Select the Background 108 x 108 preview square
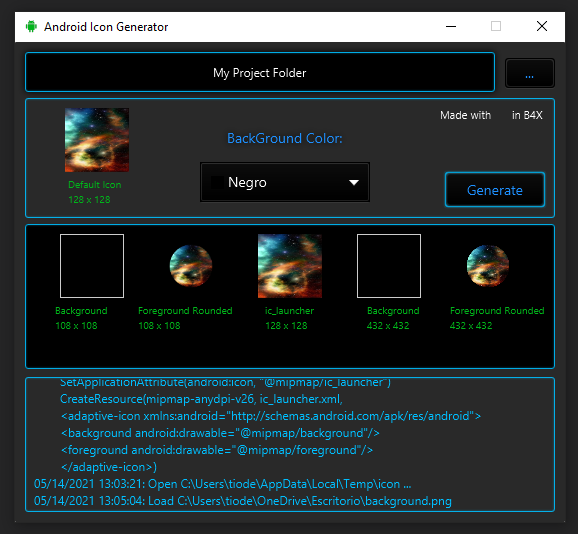 click(x=92, y=266)
